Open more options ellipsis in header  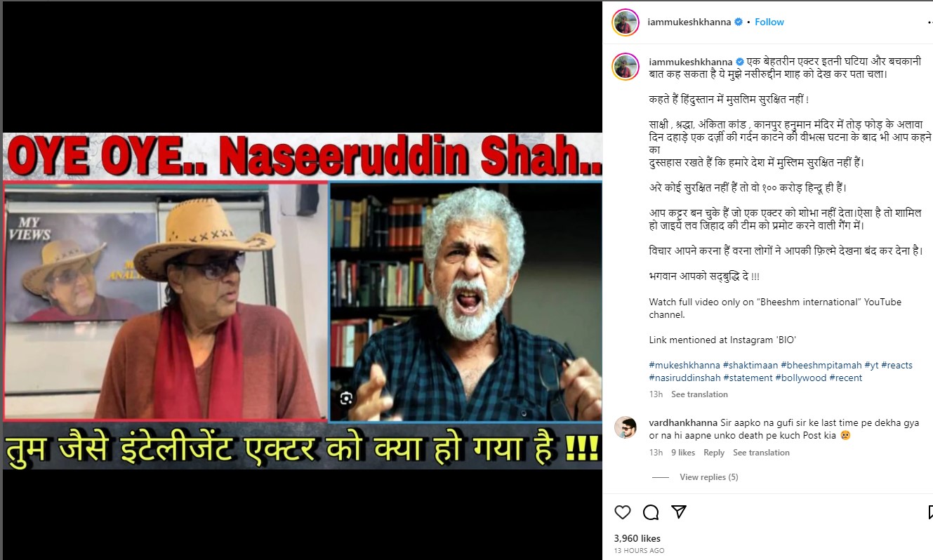tap(929, 22)
